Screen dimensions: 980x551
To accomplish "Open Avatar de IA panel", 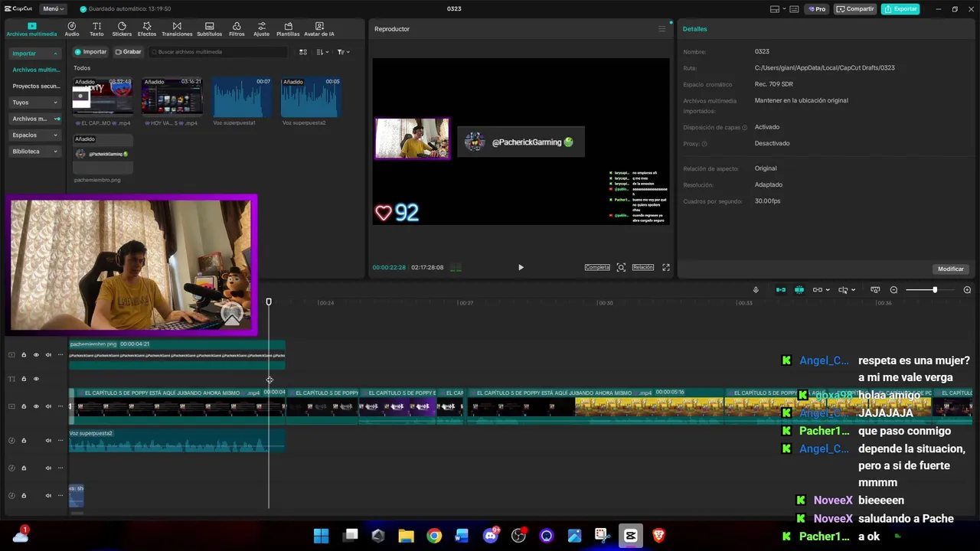I will [319, 29].
